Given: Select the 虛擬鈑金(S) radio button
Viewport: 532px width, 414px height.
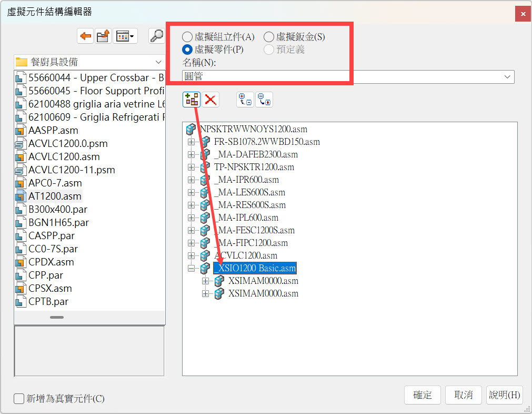Looking at the screenshot, I should 269,37.
